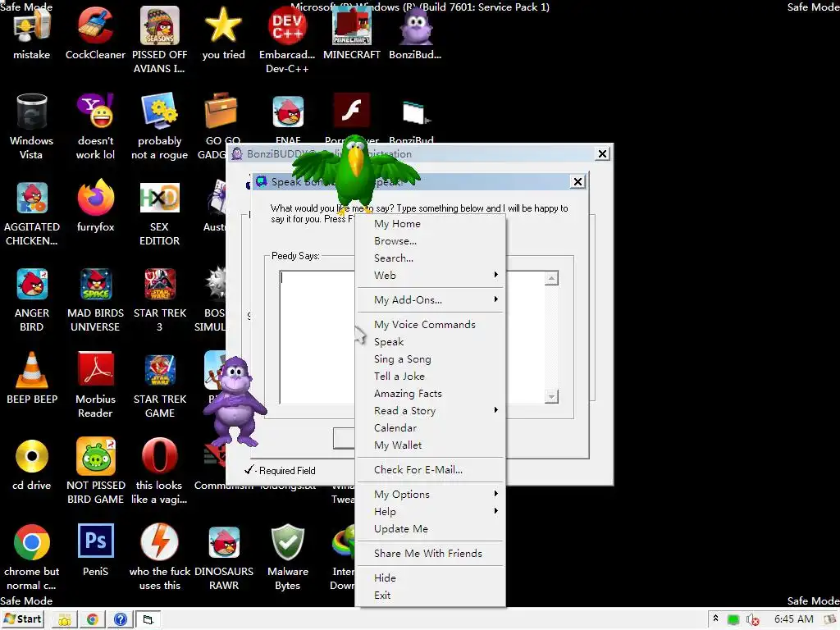Select Share Me With Friends entry
Image resolution: width=840 pixels, height=630 pixels.
click(431, 554)
